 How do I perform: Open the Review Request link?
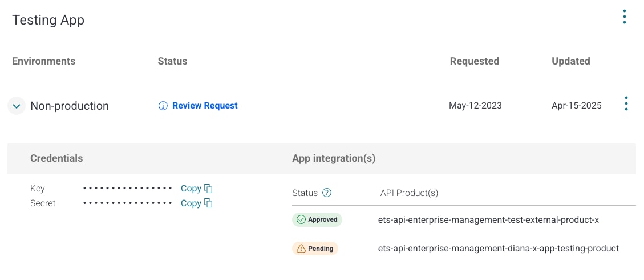205,106
